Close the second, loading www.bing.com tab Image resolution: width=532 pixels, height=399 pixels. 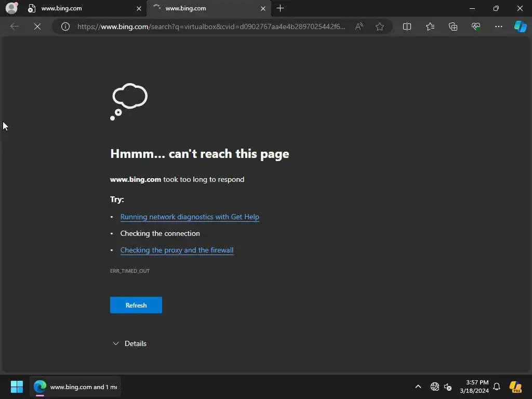click(x=263, y=8)
